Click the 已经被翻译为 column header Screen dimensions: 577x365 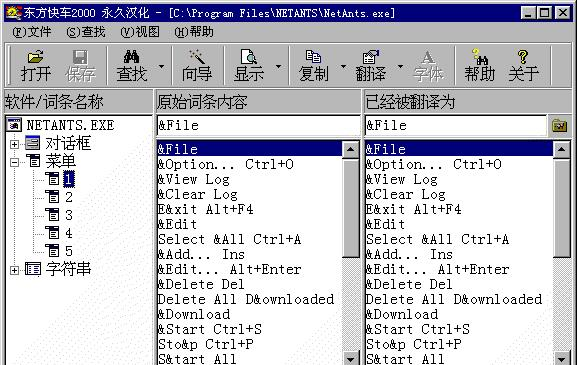pyautogui.click(x=468, y=102)
